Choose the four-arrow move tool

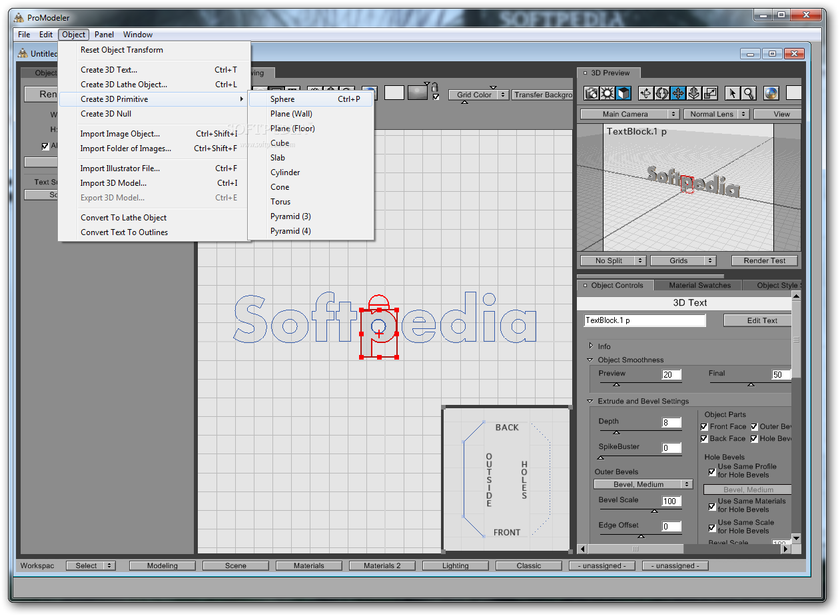click(677, 93)
